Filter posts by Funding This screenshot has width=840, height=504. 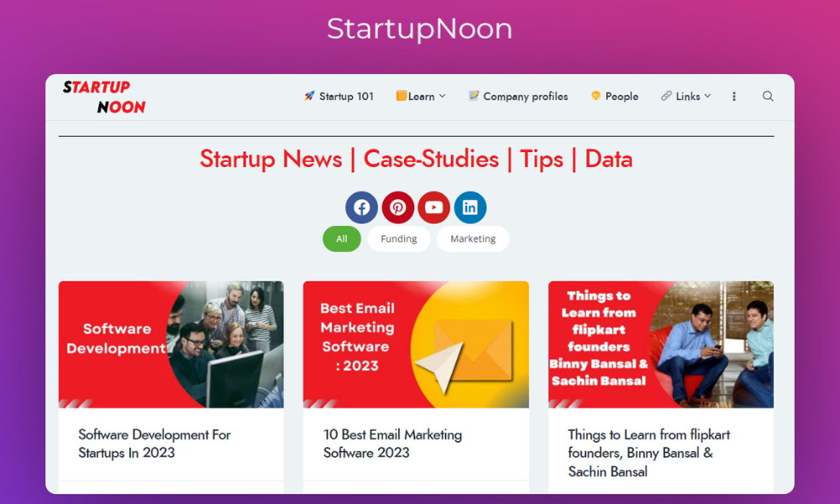(x=399, y=239)
